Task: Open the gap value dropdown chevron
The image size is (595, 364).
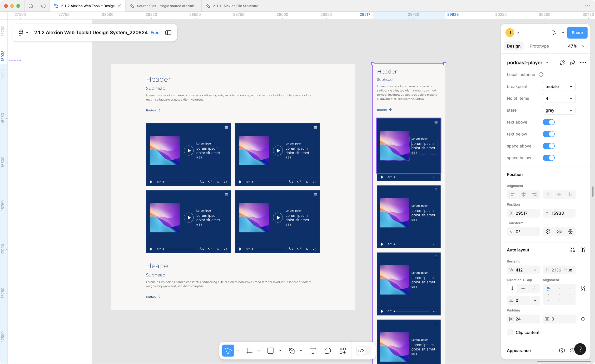Action: (x=535, y=300)
